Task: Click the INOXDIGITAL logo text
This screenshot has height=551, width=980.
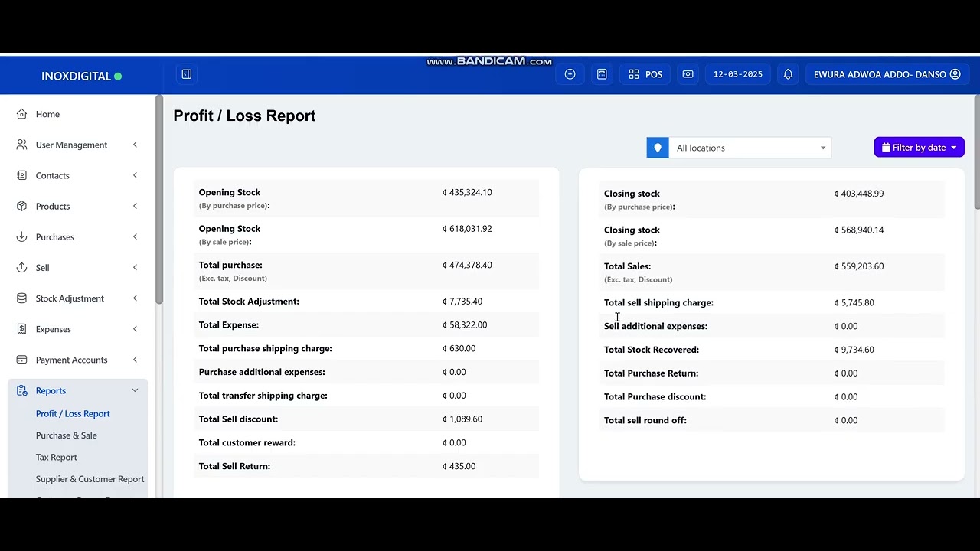Action: click(76, 77)
